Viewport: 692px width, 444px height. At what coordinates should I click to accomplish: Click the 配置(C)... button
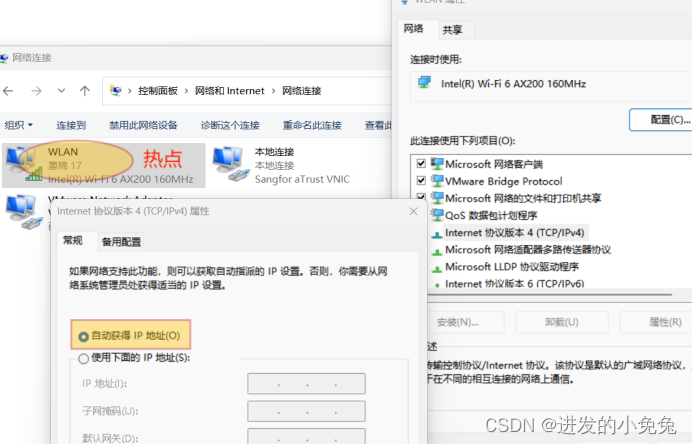[x=661, y=120]
